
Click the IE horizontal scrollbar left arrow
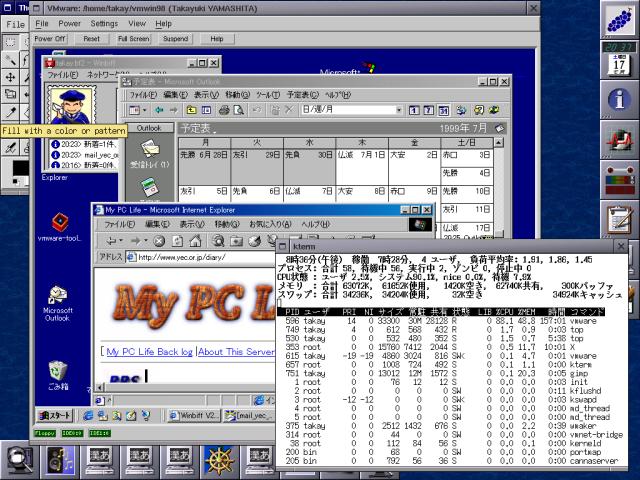click(x=100, y=387)
